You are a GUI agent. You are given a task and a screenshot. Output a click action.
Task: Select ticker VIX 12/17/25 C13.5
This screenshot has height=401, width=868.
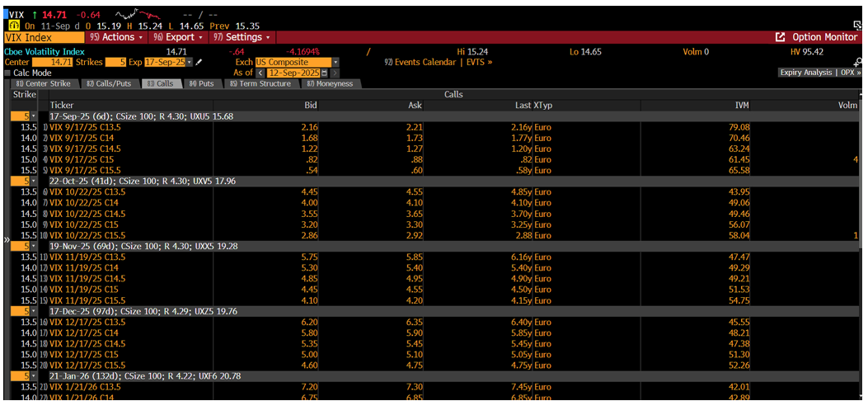87,322
